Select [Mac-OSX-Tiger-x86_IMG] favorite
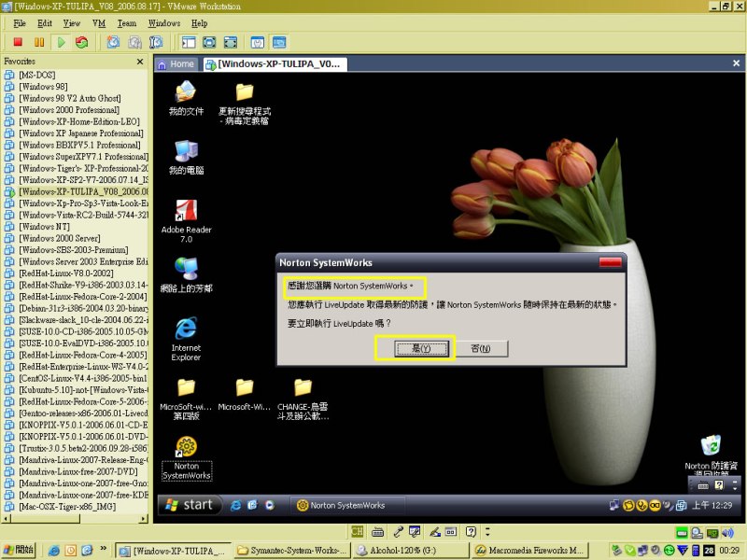 pos(66,507)
